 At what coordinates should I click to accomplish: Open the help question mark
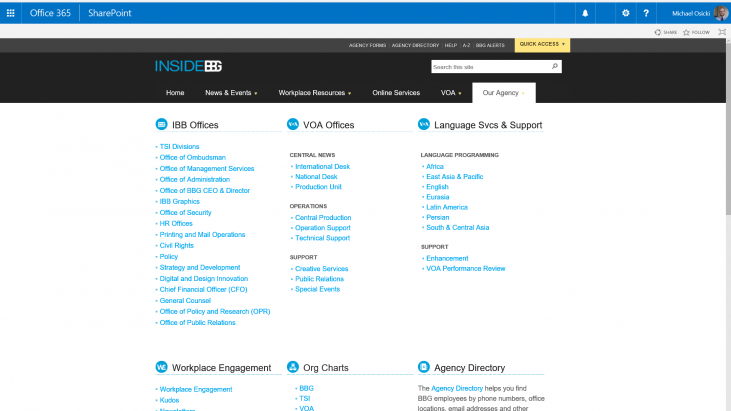[646, 13]
